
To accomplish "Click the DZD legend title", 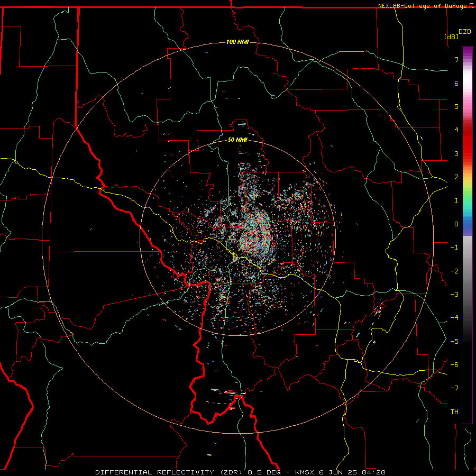I will (x=465, y=32).
